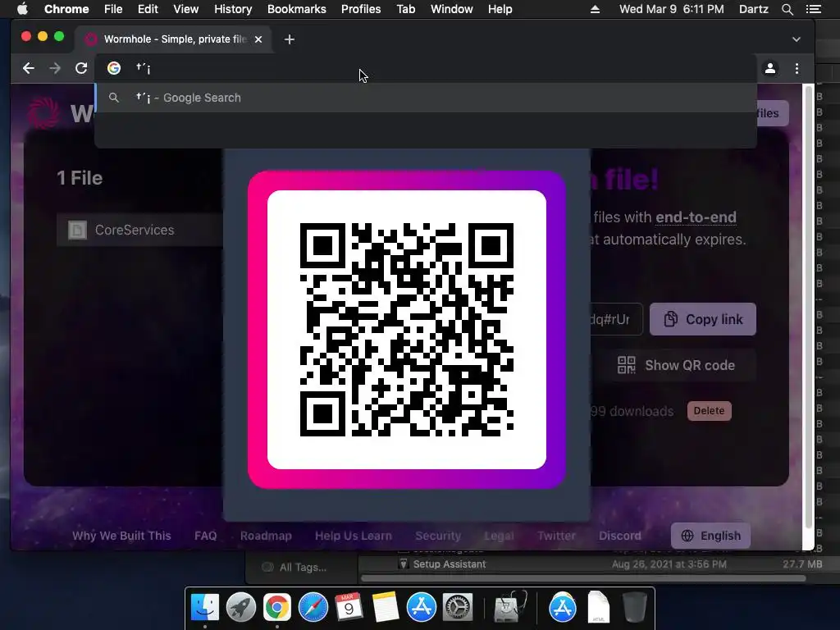Screen dimensions: 840x630
Task: Open the Bookmarks menu
Action: point(297,9)
